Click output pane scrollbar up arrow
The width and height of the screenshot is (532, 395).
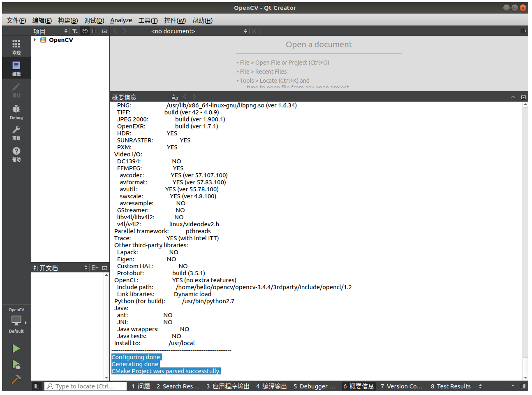(x=525, y=105)
